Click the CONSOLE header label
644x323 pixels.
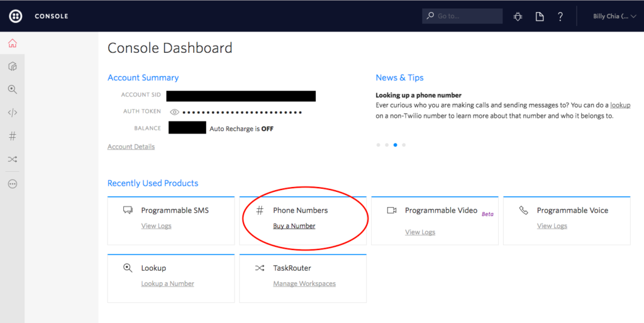(52, 16)
